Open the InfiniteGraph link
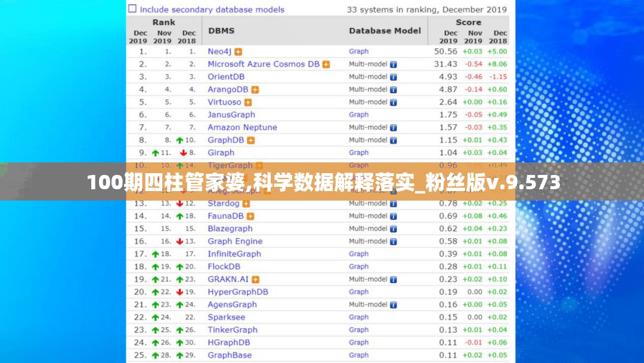 tap(234, 254)
